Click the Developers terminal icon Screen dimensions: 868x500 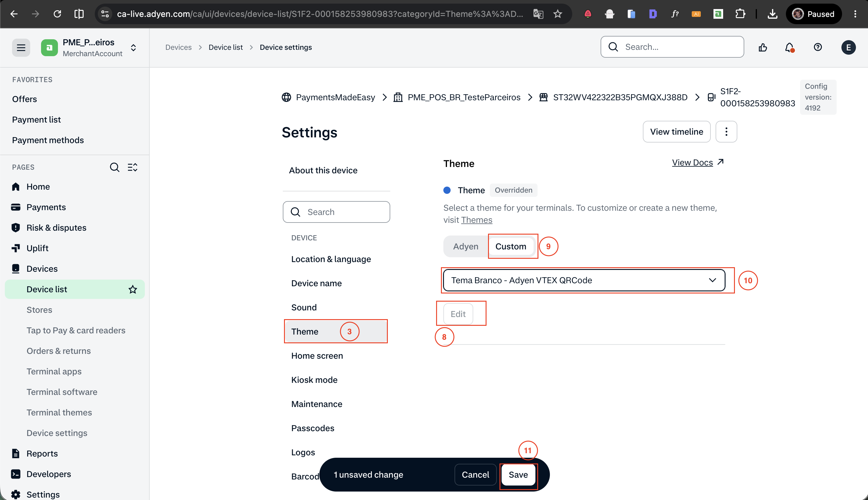(x=16, y=474)
